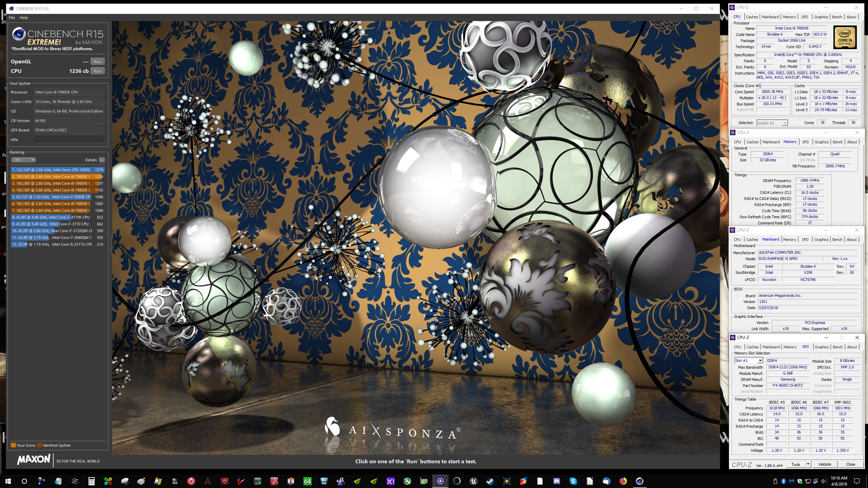Viewport: 868px width, 488px height.
Task: Open Bench tab in top CPU-Z window
Action: click(x=837, y=17)
